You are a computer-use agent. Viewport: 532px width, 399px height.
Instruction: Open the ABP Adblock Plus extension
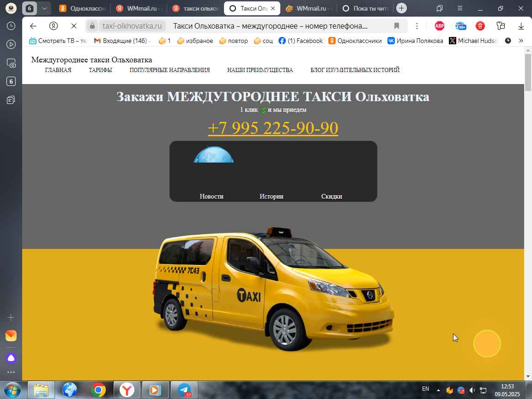(x=439, y=26)
